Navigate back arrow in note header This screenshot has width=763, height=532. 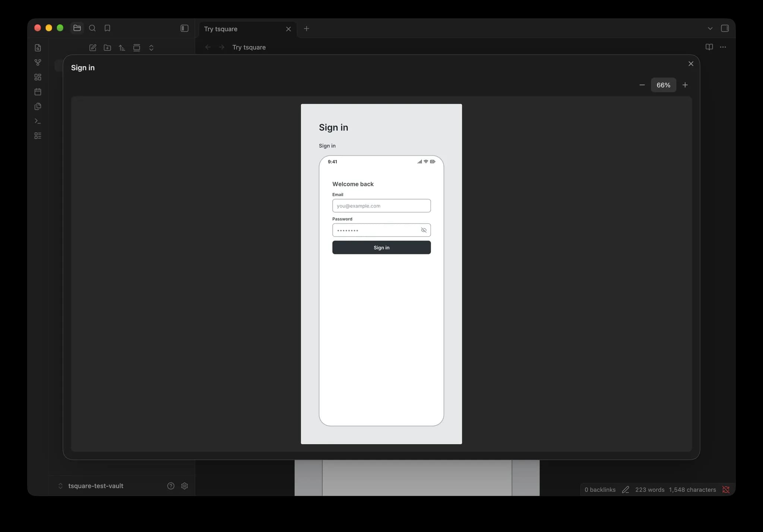coord(208,47)
